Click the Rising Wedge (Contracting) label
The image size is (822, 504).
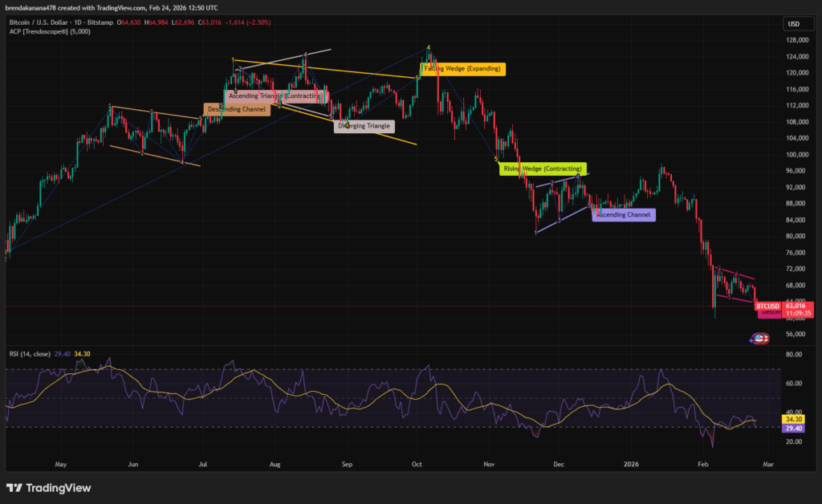543,169
